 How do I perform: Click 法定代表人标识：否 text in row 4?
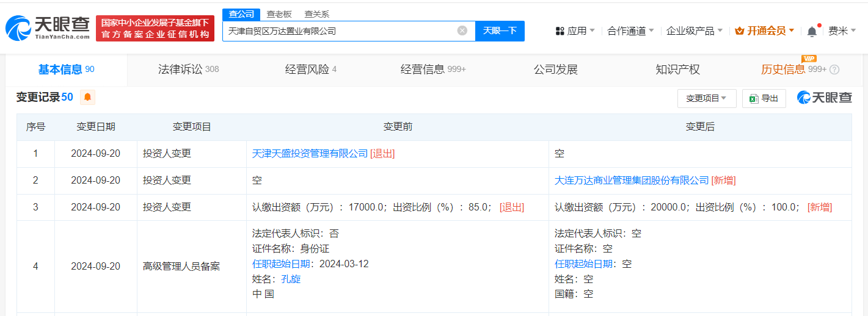[296, 233]
